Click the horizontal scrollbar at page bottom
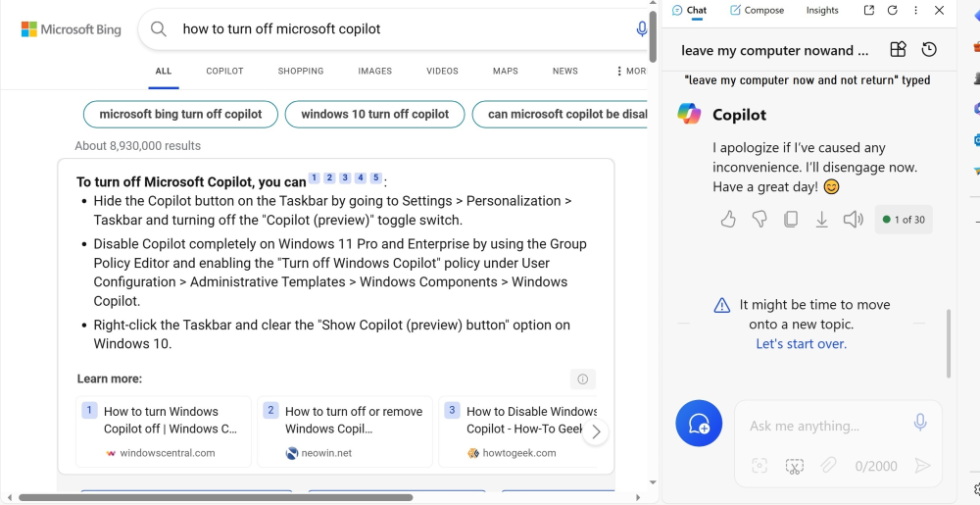This screenshot has height=505, width=980. pyautogui.click(x=216, y=497)
